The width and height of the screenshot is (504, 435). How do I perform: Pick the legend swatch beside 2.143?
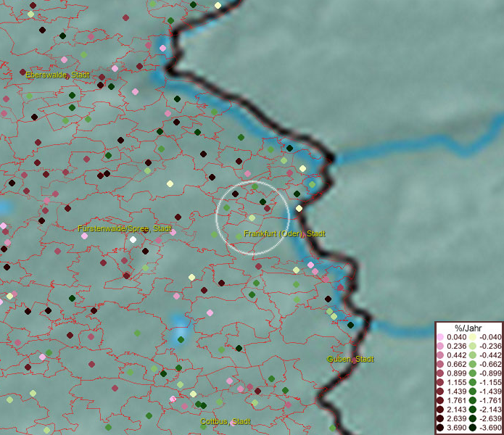click(440, 410)
